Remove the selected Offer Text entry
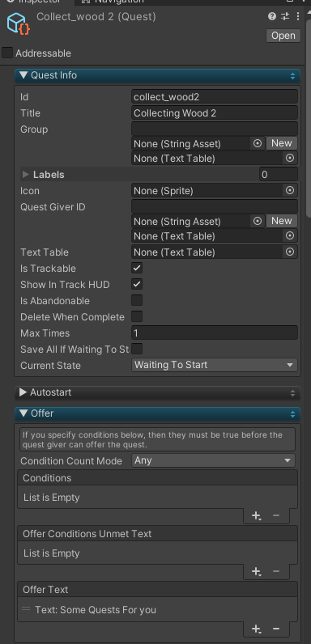The height and width of the screenshot is (644, 311). 276,629
